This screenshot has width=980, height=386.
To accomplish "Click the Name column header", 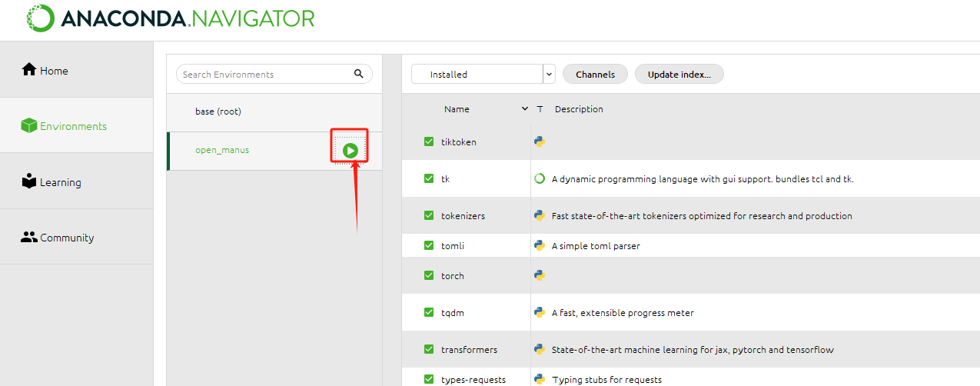I will tap(457, 109).
